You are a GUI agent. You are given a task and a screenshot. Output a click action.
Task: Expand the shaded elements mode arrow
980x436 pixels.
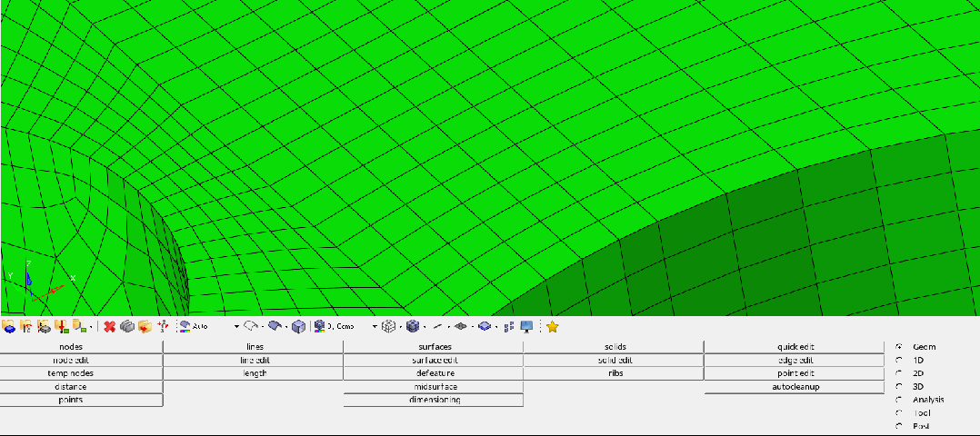coord(425,327)
